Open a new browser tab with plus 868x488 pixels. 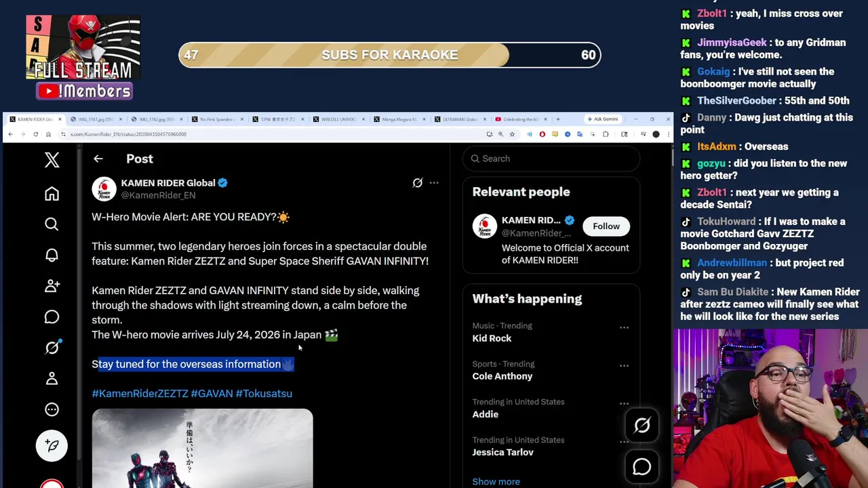pos(558,119)
